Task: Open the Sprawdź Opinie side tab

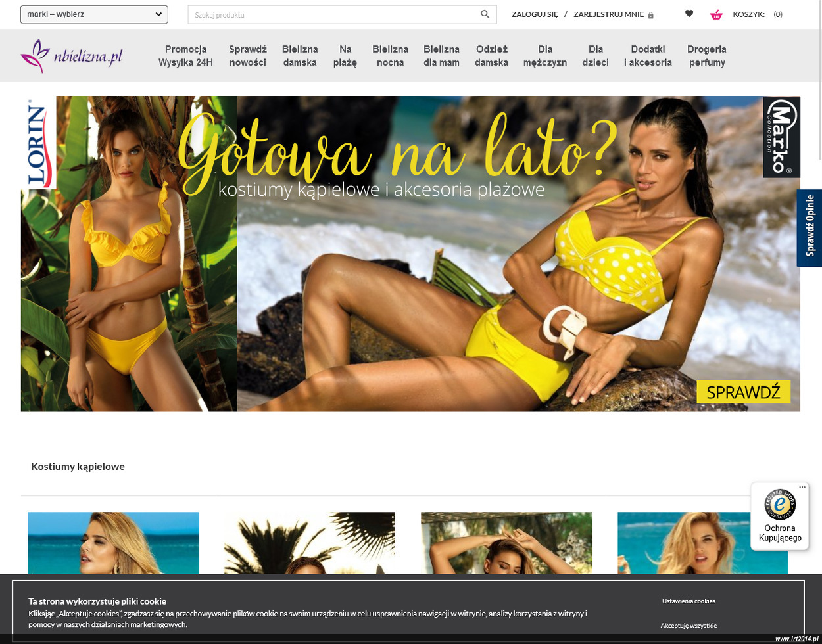Action: 810,228
